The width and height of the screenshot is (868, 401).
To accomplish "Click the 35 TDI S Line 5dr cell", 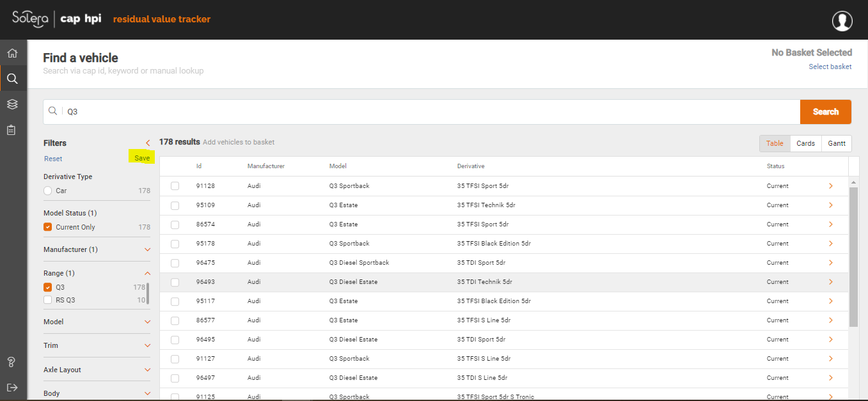I will 482,378.
